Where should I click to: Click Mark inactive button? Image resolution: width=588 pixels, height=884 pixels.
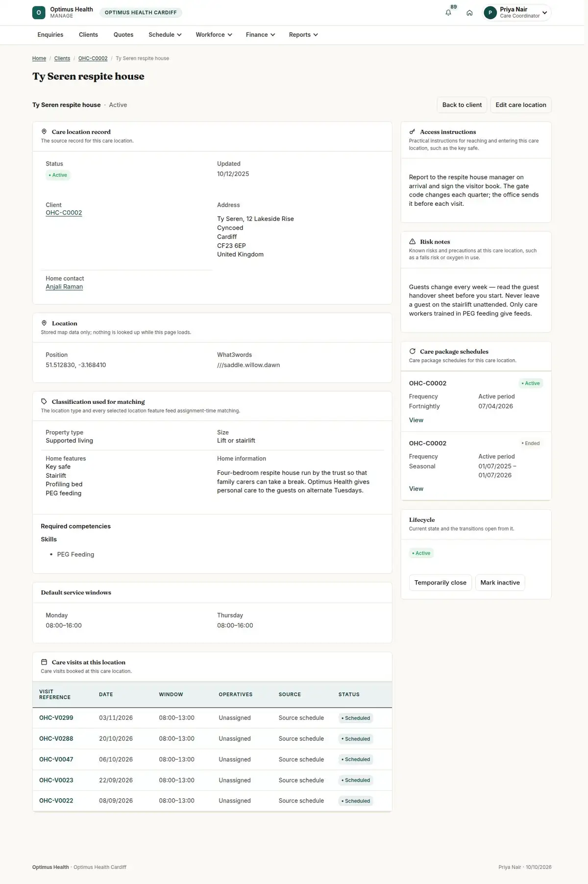(x=500, y=583)
